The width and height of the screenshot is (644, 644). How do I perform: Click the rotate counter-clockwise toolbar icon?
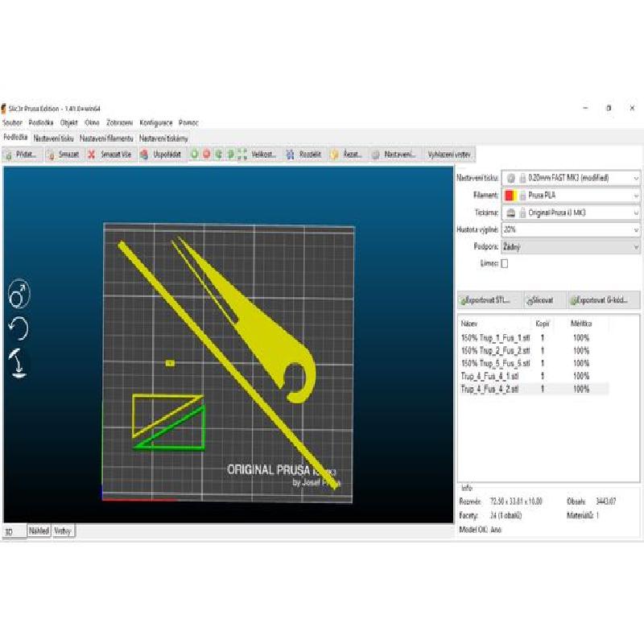[x=219, y=155]
